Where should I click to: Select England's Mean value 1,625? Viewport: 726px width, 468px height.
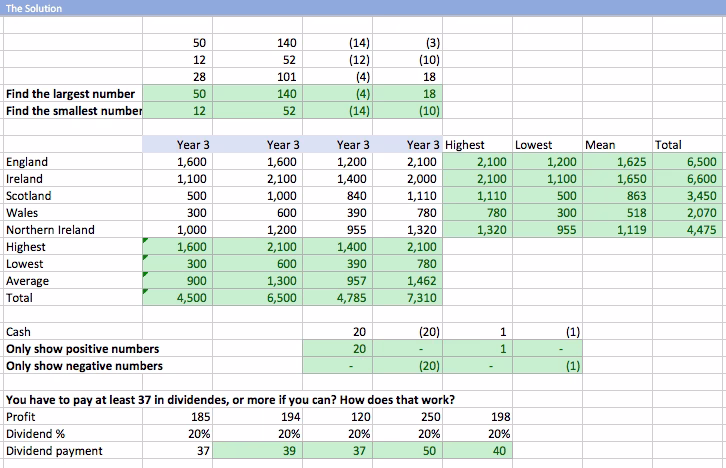pos(617,162)
